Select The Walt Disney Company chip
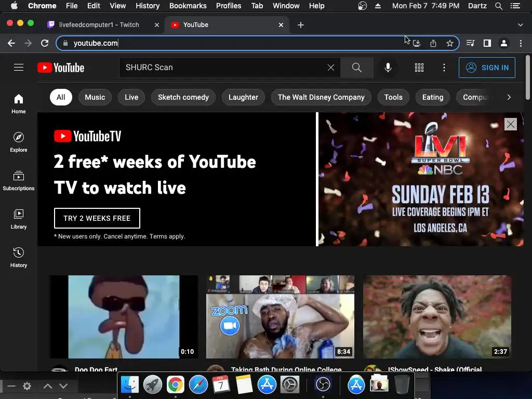The width and height of the screenshot is (532, 399). [321, 97]
